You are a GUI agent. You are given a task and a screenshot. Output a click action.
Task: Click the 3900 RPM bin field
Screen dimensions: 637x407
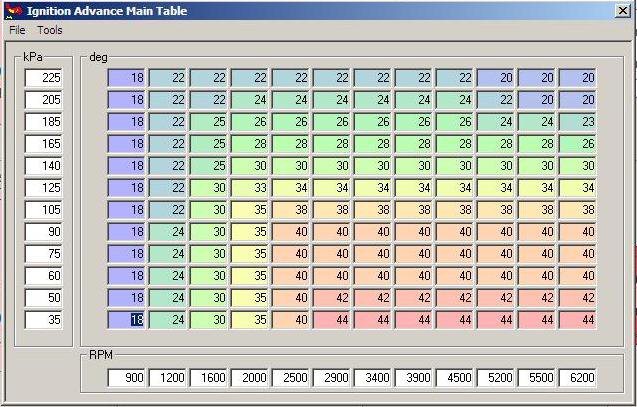pos(414,378)
